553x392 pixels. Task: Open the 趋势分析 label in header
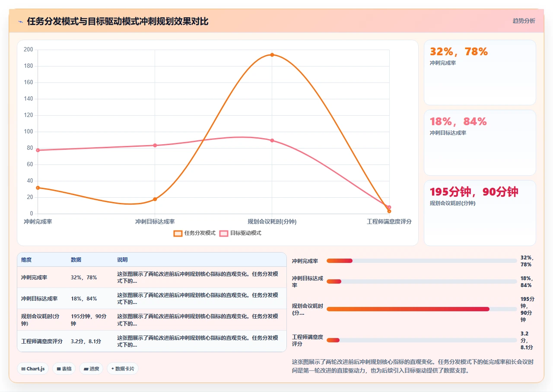pos(524,21)
